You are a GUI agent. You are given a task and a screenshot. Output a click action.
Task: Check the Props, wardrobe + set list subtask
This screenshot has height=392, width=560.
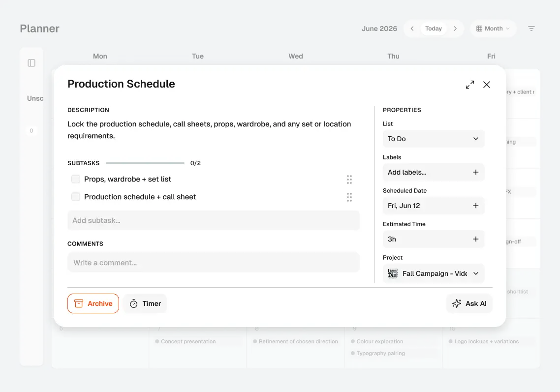[x=76, y=179]
